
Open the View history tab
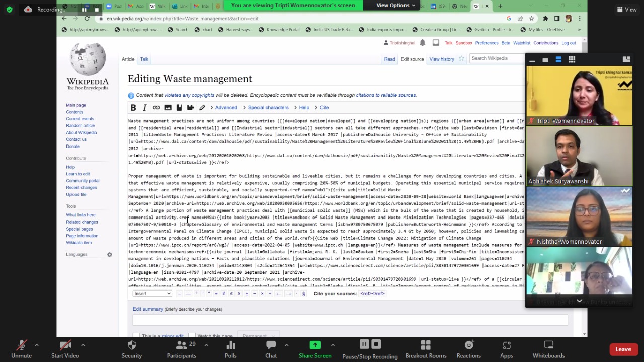point(442,59)
